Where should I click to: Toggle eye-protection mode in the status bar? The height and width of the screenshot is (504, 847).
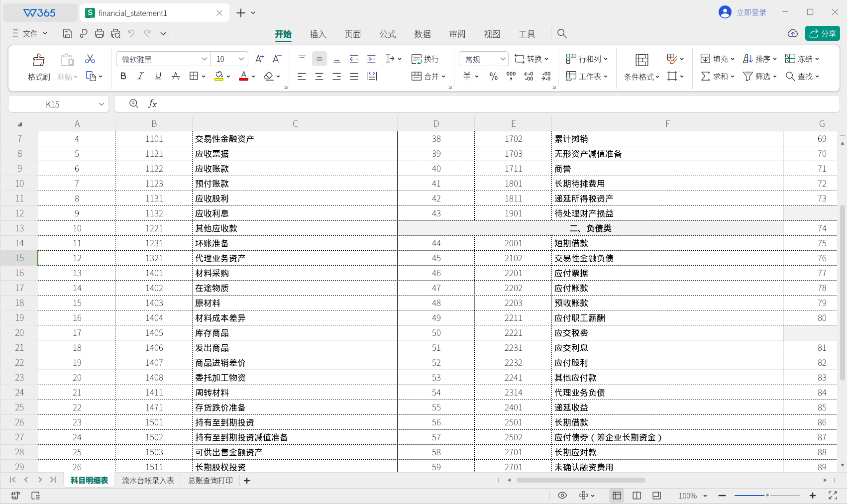pyautogui.click(x=562, y=496)
